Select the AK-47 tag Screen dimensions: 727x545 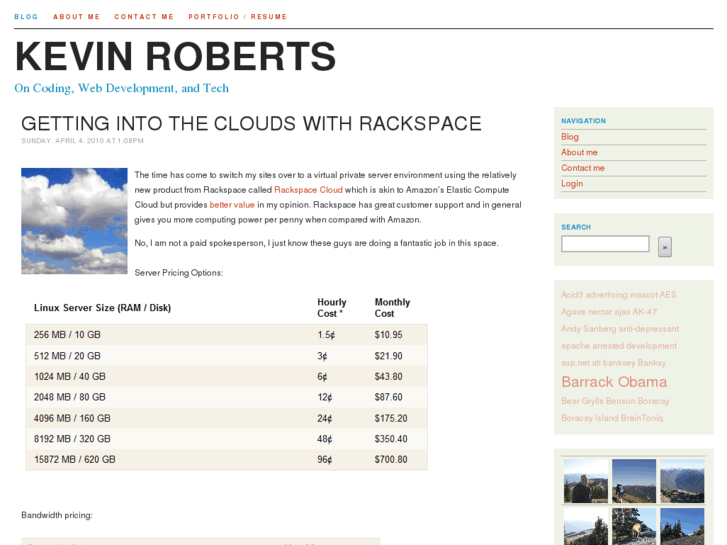coord(645,312)
